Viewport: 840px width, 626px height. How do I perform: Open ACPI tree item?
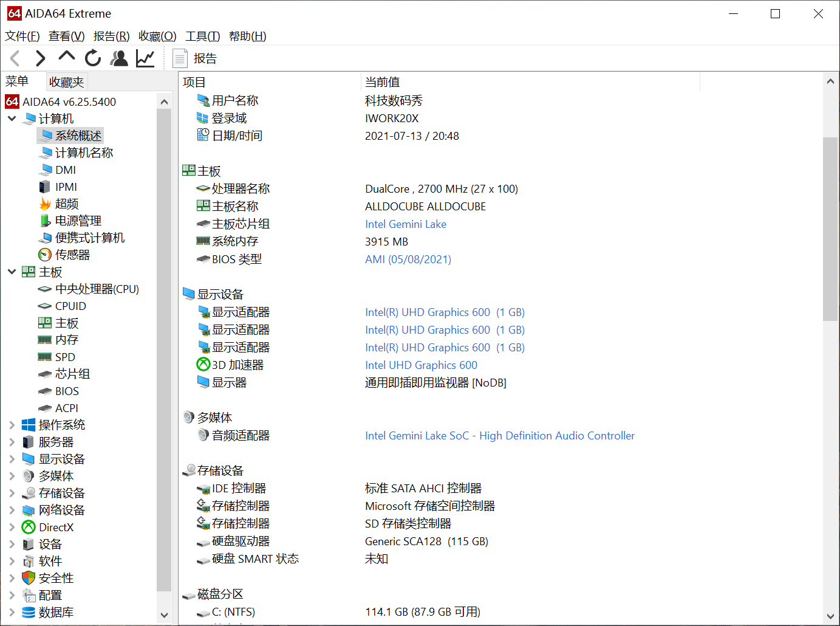[x=58, y=408]
